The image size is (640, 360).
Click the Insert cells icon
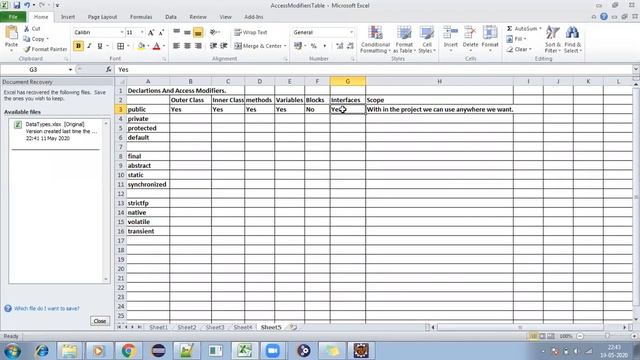pyautogui.click(x=451, y=33)
